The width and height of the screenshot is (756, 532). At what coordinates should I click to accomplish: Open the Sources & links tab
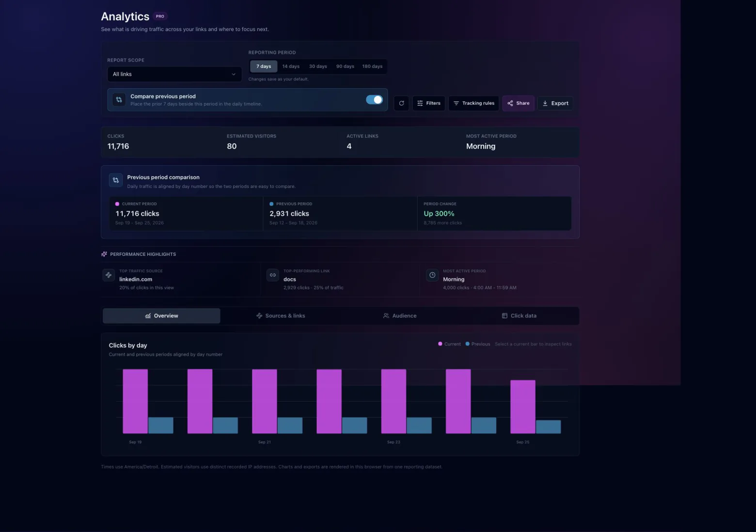[281, 316]
